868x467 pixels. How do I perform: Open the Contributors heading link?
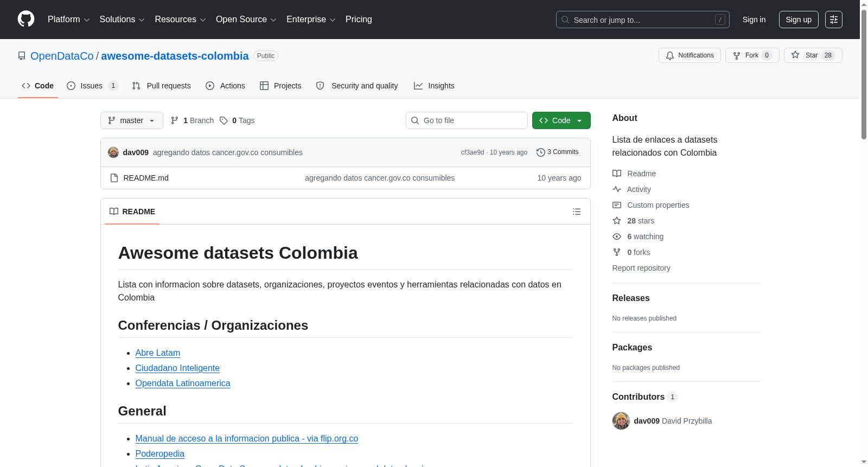[645, 396]
